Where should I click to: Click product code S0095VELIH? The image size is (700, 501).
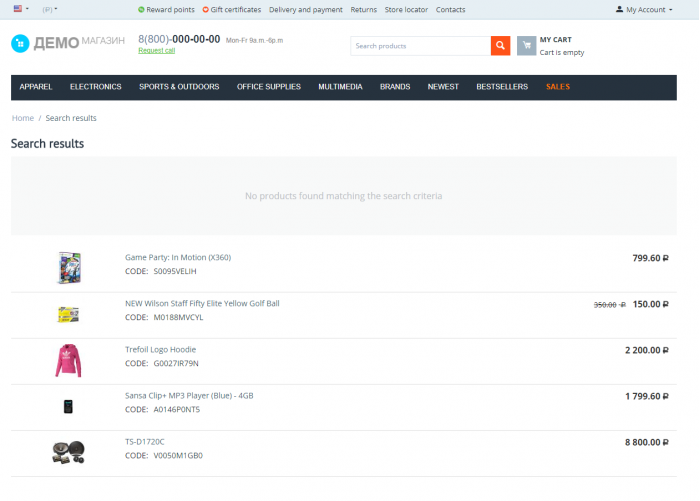pos(175,271)
